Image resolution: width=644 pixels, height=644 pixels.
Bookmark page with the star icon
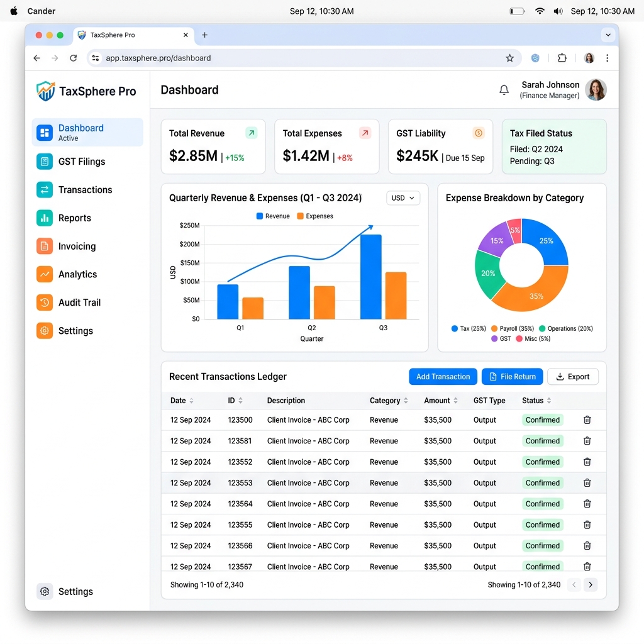point(509,58)
